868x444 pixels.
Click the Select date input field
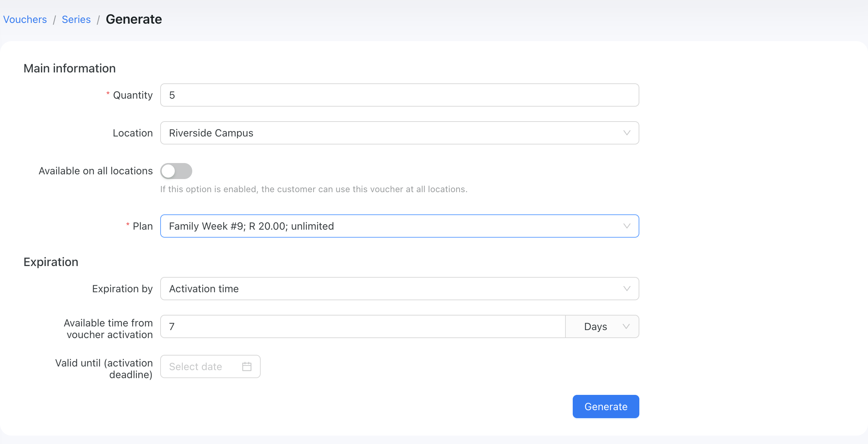point(210,366)
